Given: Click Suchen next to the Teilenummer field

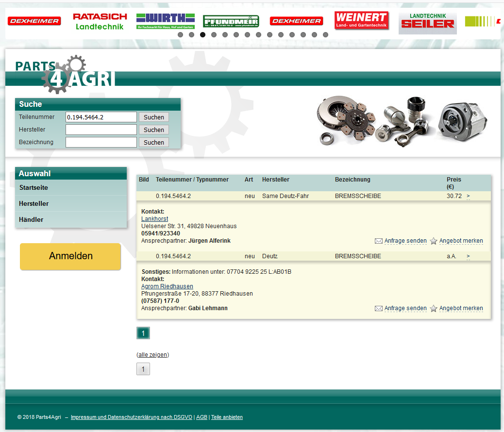Looking at the screenshot, I should point(154,117).
